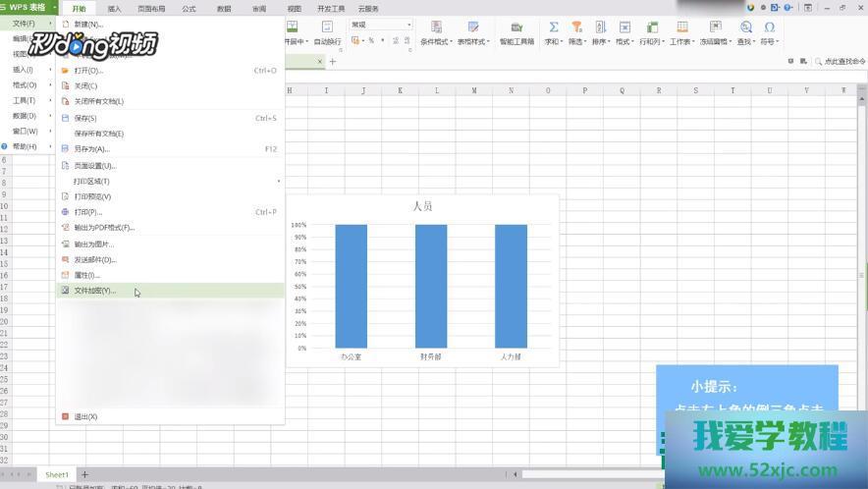Click the 查找 (Find) magnifier icon

coord(745,27)
